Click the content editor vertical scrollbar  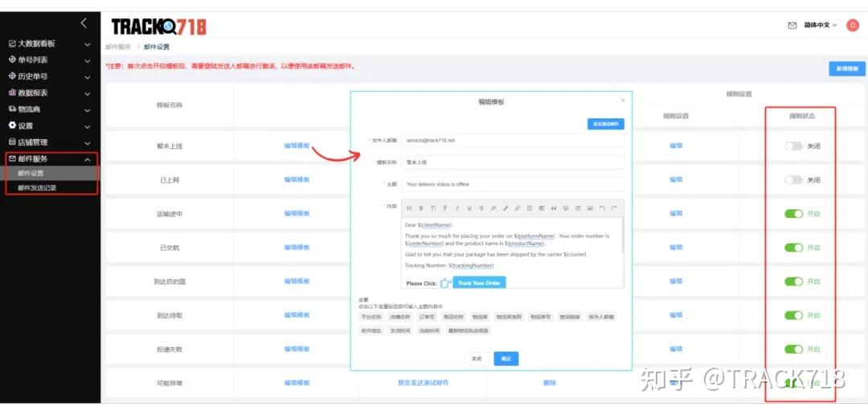pos(622,235)
